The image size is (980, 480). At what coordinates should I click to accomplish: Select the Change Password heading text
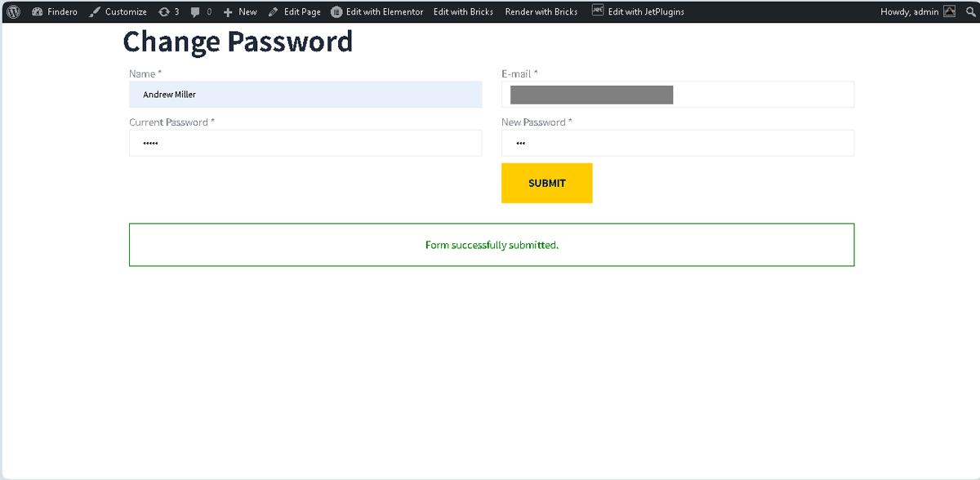tap(238, 41)
